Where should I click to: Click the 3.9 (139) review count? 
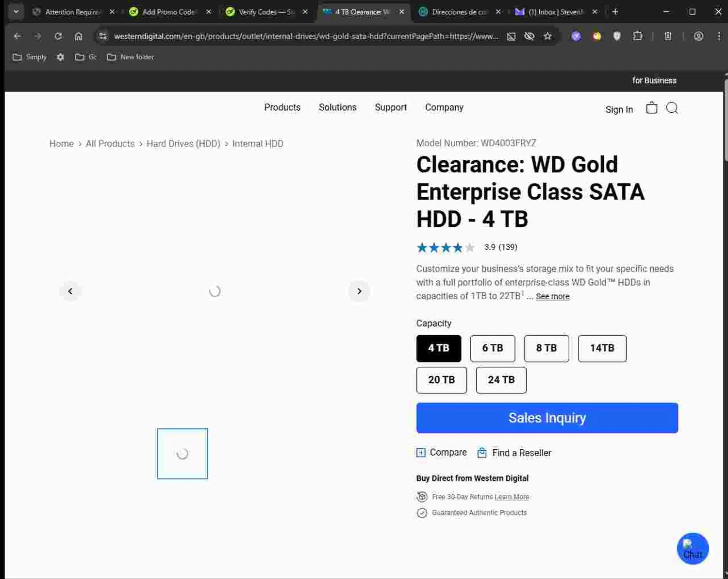point(501,247)
